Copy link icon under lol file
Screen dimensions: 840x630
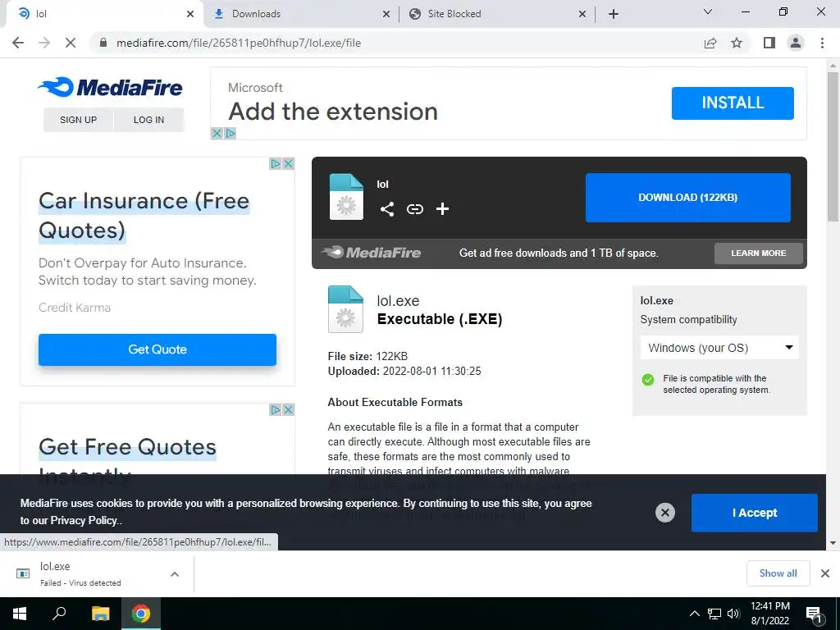pos(414,209)
